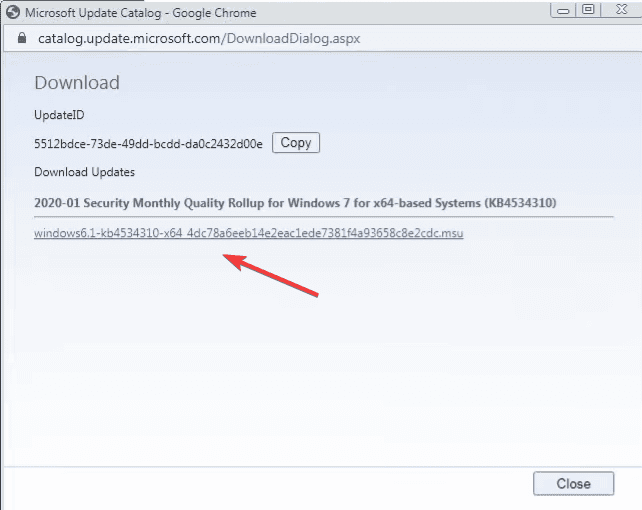This screenshot has width=642, height=510.
Task: Open the windows6.1-kb4534310-x64 .msu download link
Action: (x=249, y=233)
